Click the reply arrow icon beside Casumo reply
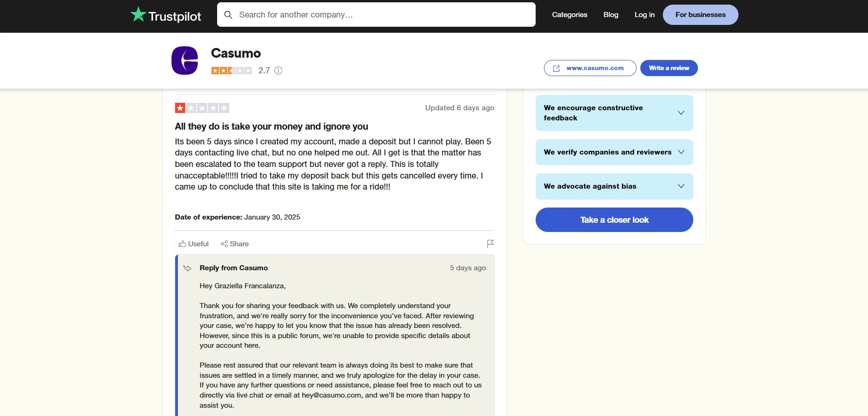868x416 pixels. pos(187,268)
